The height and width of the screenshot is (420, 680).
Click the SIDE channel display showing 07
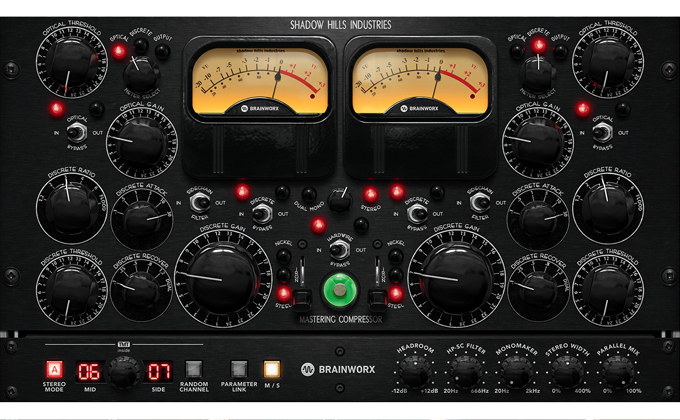pyautogui.click(x=159, y=371)
